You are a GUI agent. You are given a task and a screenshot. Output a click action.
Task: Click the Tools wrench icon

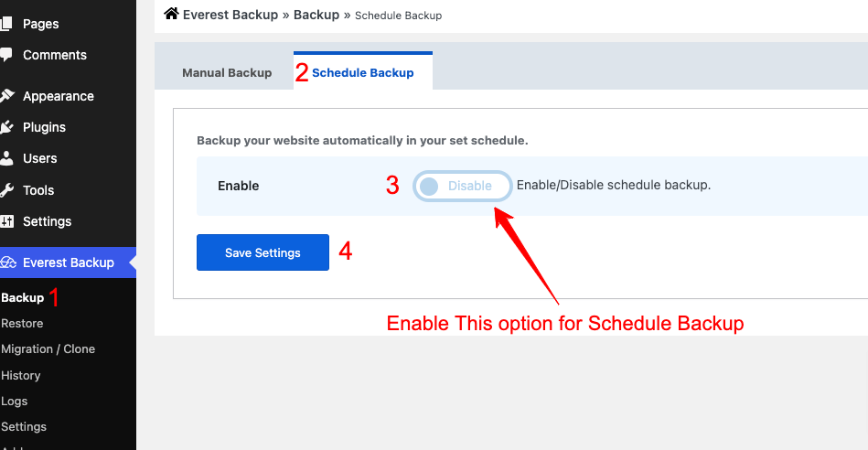pyautogui.click(x=6, y=190)
